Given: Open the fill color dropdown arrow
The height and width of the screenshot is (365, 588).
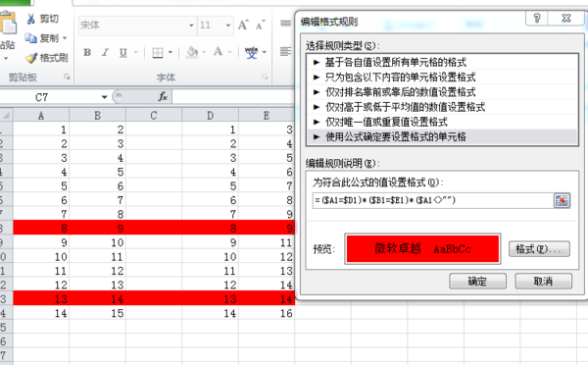Looking at the screenshot, I should click(204, 52).
